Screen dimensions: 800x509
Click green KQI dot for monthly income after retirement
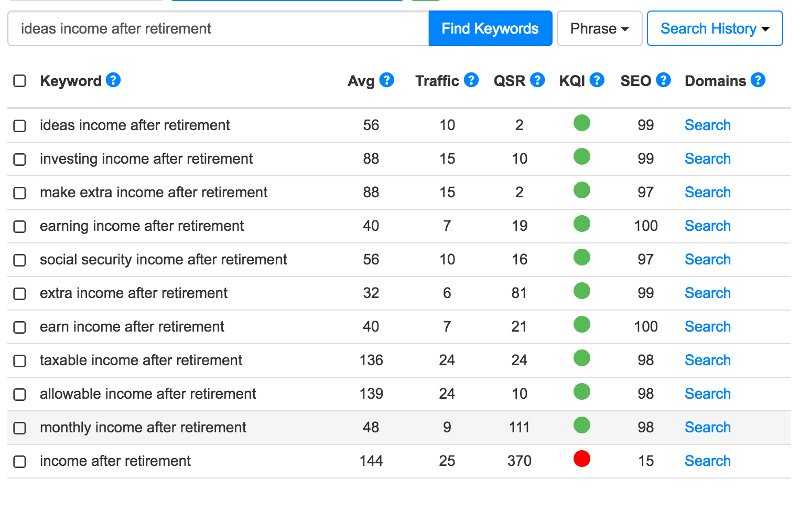582,425
